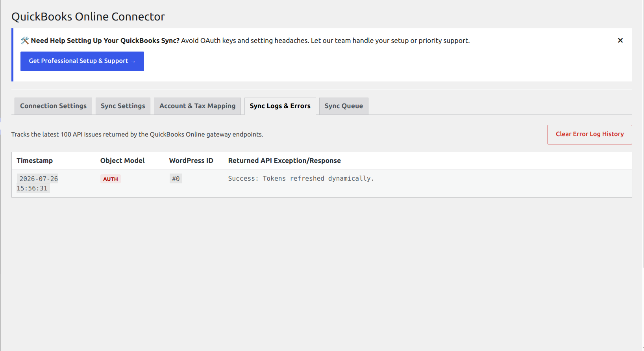Screen dimensions: 644x351
Task: Click the #0 WordPress ID value
Action: tap(176, 179)
